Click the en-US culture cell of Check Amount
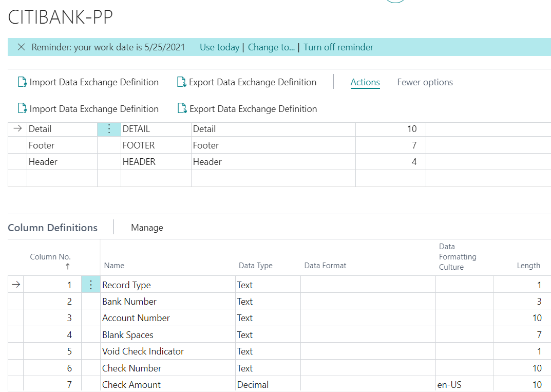Screen dimensions: 551x392 pyautogui.click(x=464, y=384)
